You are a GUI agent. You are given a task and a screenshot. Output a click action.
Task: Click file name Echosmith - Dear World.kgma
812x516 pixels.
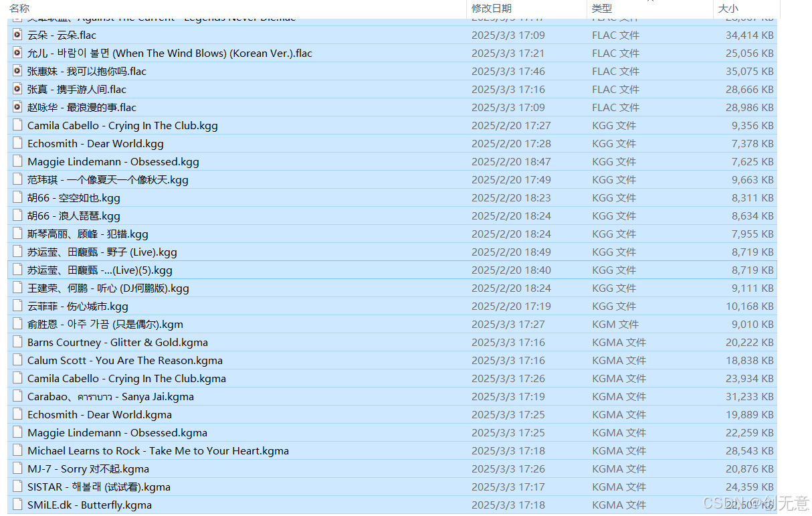(100, 414)
